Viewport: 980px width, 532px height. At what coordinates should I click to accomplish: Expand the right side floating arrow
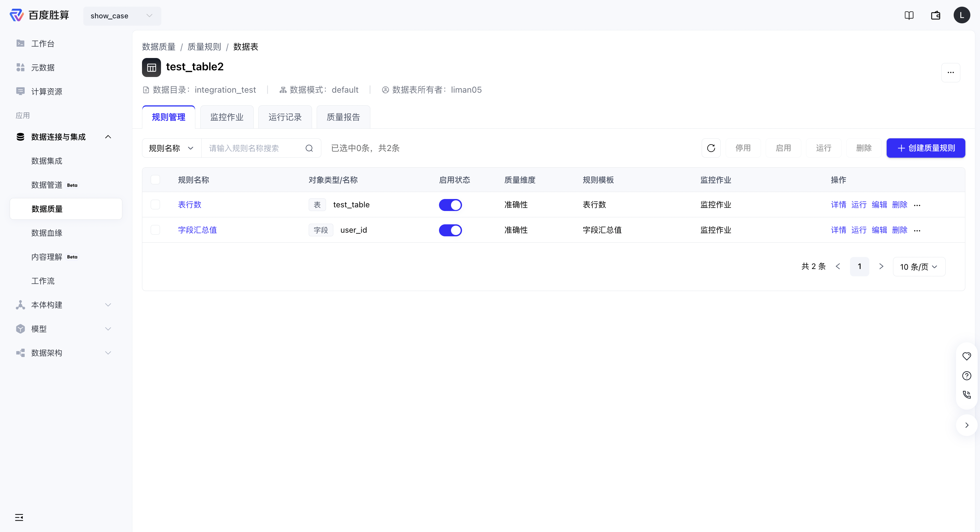tap(966, 425)
